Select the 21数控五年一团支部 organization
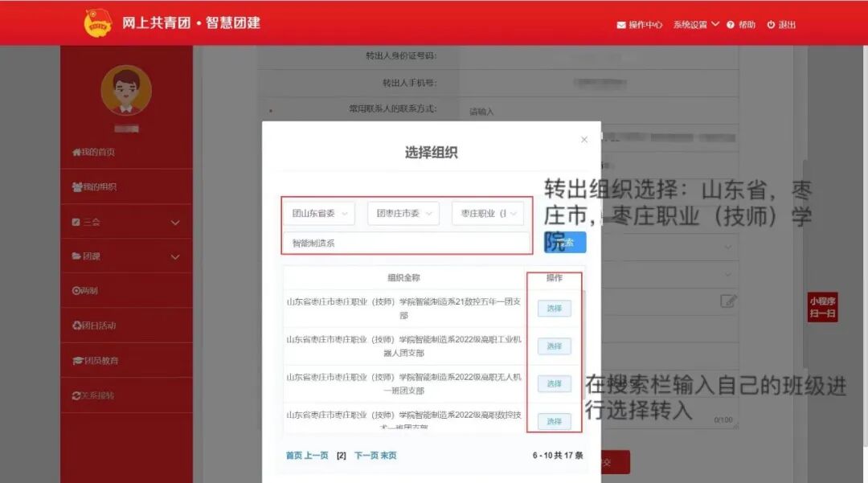Screen dimensions: 868x483 (554, 308)
